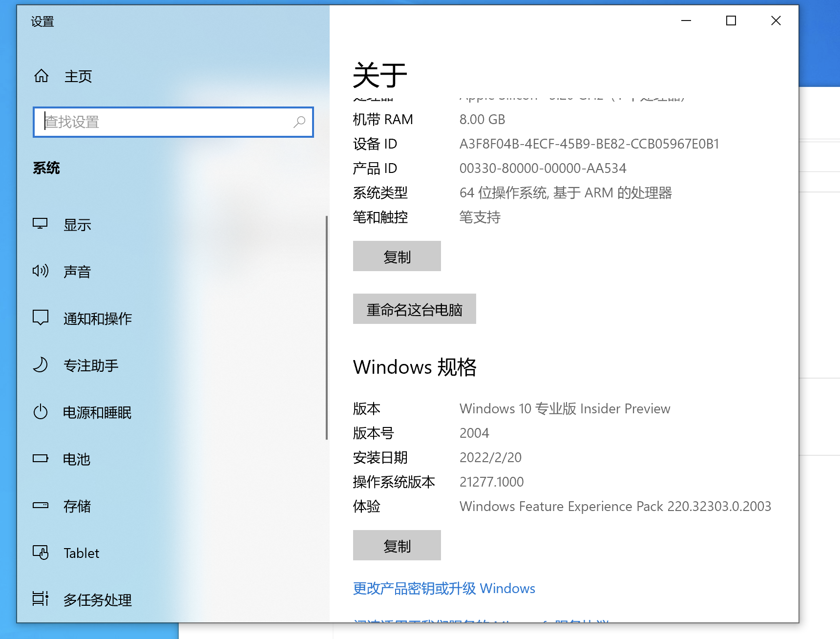Screen dimensions: 840x639
Task: Select product ID 00330-80000-00000-AA534
Action: 543,168
